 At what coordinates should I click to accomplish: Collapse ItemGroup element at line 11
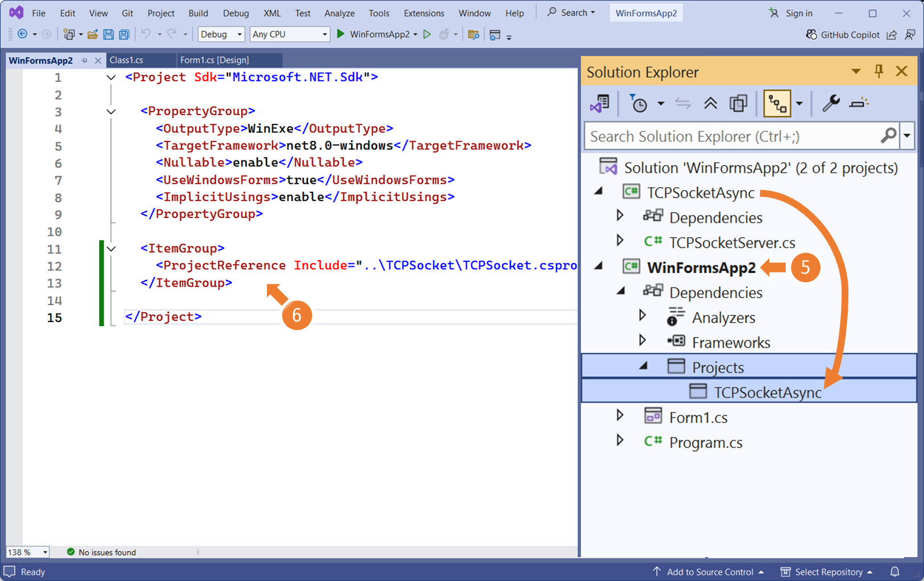coord(111,249)
